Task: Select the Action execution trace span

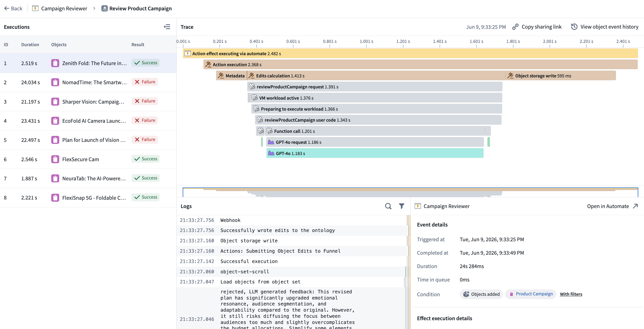Action: (421, 64)
